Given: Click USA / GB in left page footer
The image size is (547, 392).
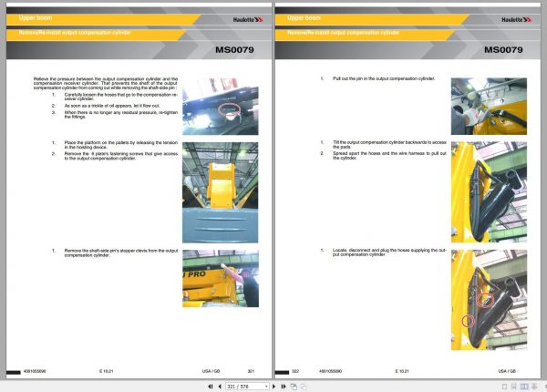Looking at the screenshot, I should point(212,371).
